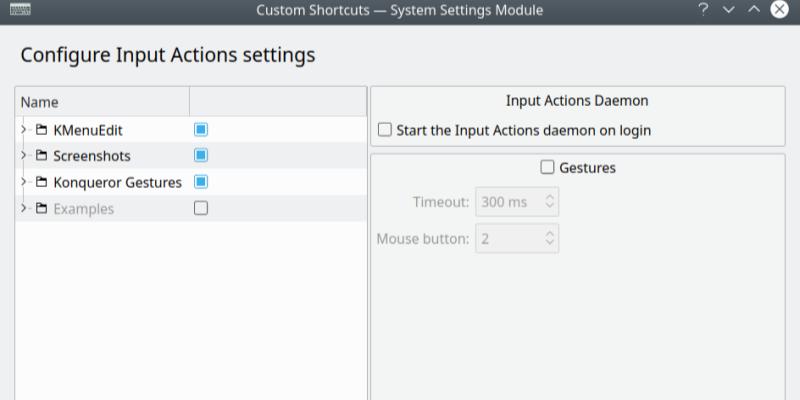Uncheck the KMenuEdit group checkbox

click(x=201, y=130)
